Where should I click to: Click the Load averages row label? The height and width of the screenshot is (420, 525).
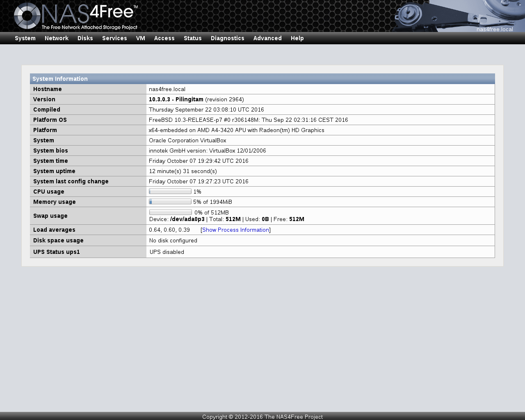[54, 230]
